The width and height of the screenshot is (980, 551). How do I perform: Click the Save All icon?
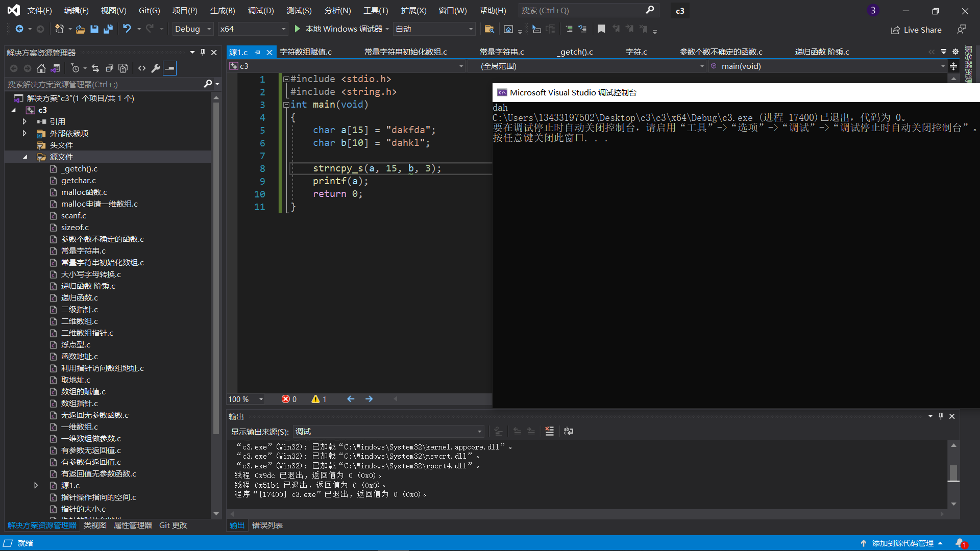(108, 29)
